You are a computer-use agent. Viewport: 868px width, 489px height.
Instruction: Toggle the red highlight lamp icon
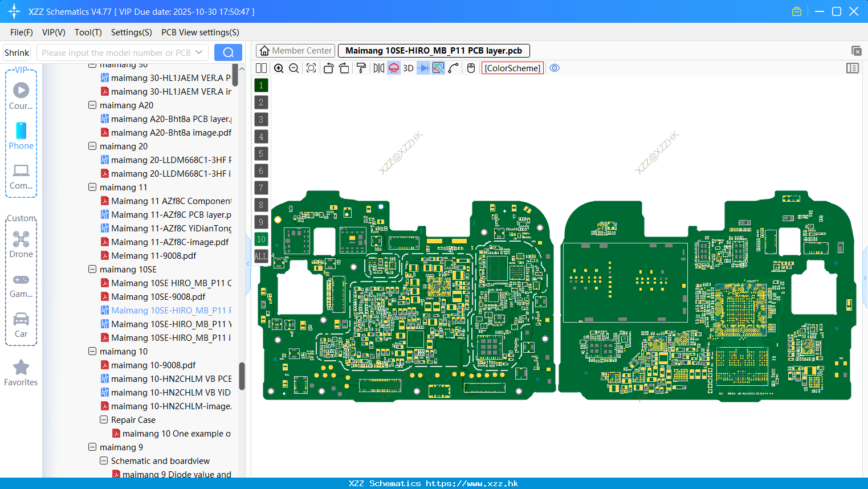(394, 68)
